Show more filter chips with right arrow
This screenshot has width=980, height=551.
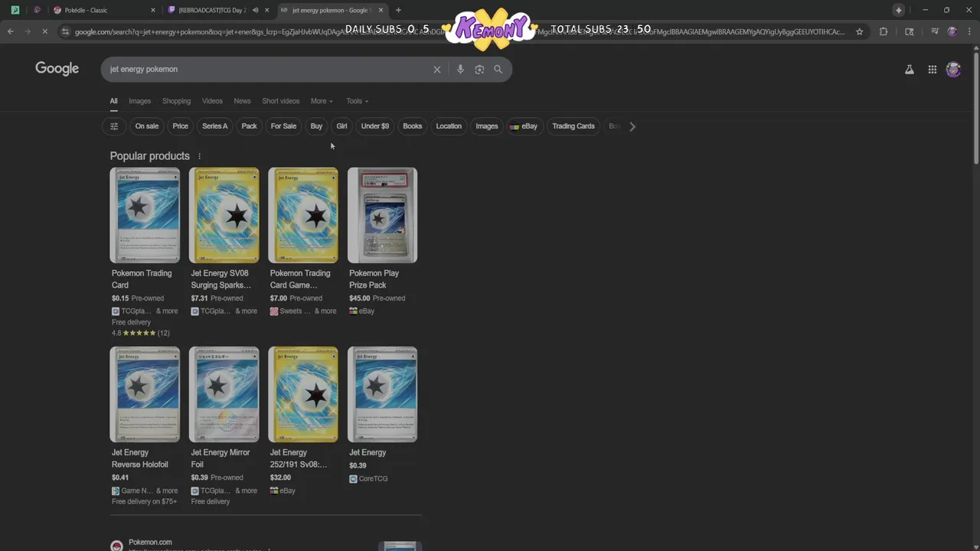point(632,126)
